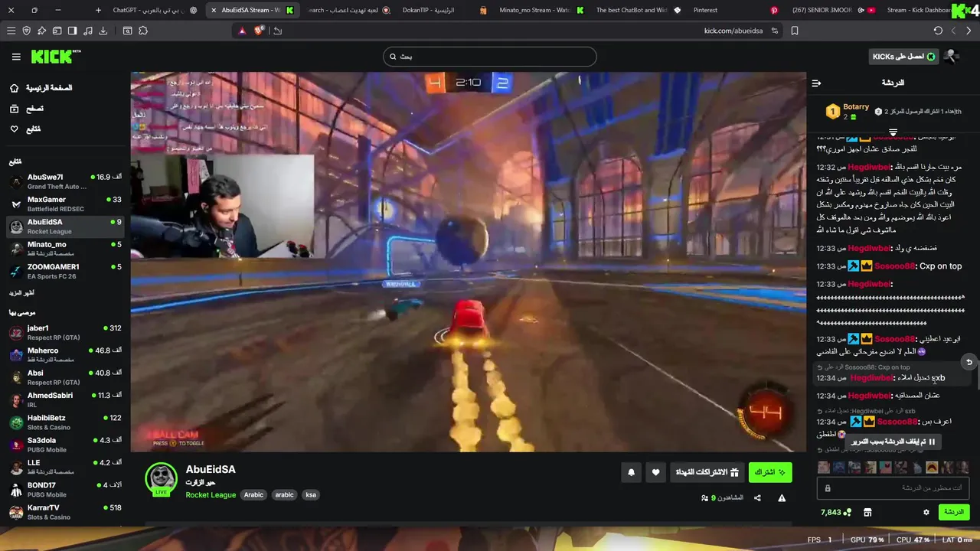Focus the Kick search field

click(490, 57)
